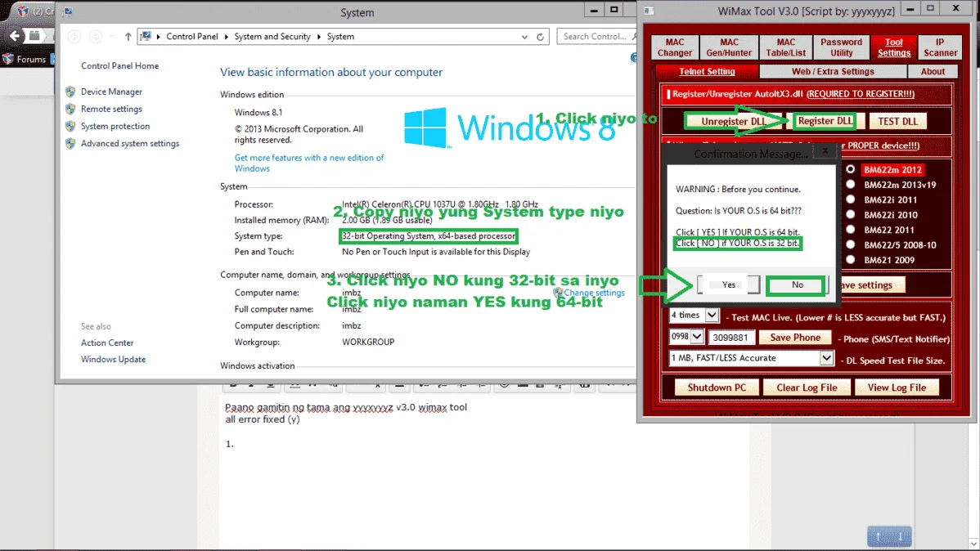Click the Save Phone button
The image size is (980, 551).
click(x=795, y=338)
